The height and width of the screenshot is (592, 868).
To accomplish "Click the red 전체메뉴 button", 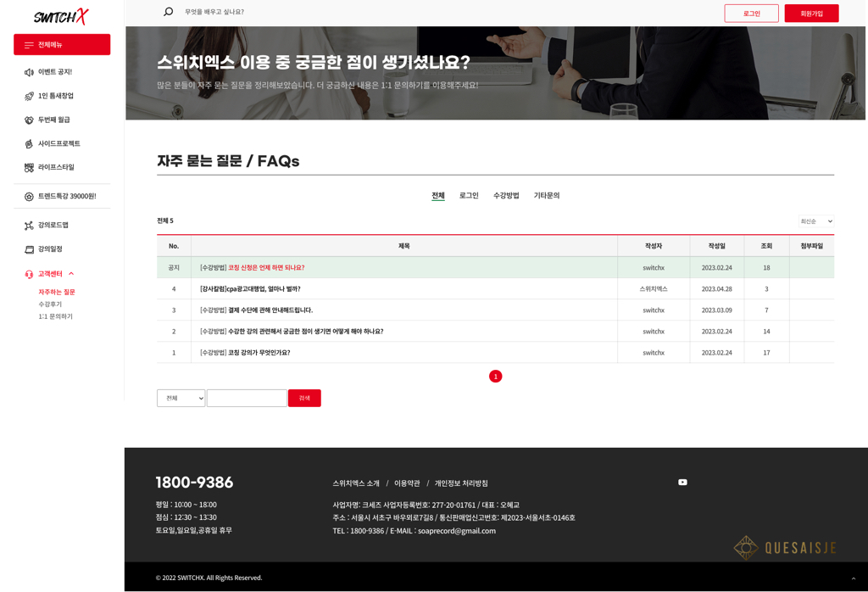I will [62, 45].
